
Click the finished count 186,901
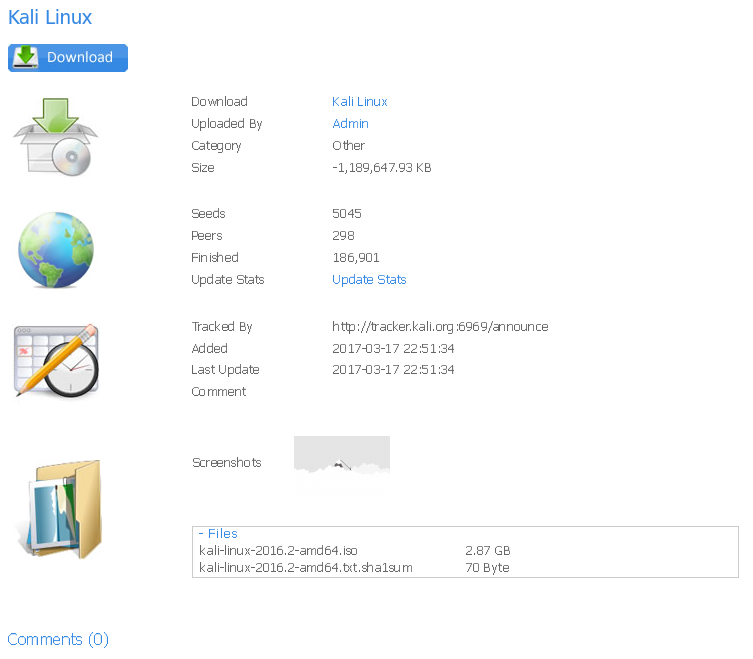(x=356, y=258)
